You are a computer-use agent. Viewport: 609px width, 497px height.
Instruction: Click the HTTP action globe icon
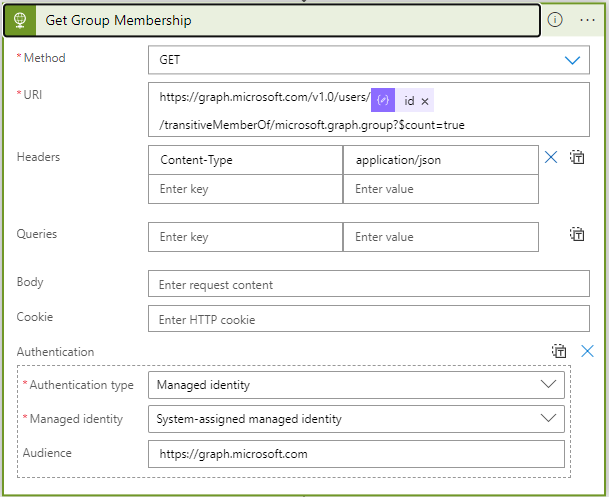coord(19,20)
